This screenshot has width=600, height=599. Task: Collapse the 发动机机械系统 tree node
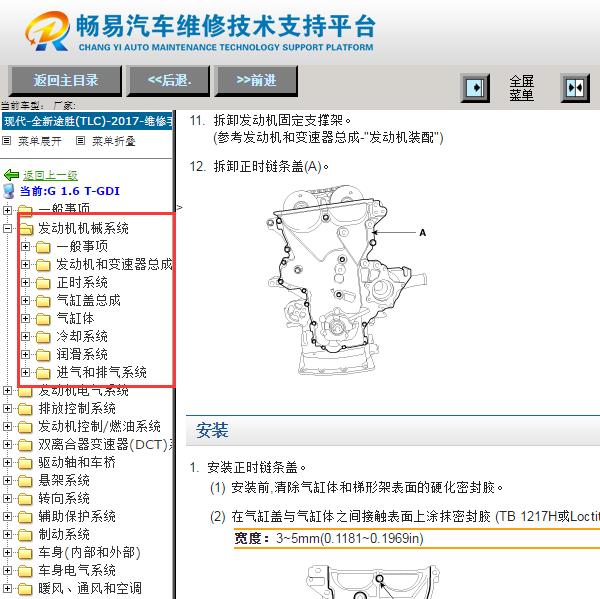[7, 229]
